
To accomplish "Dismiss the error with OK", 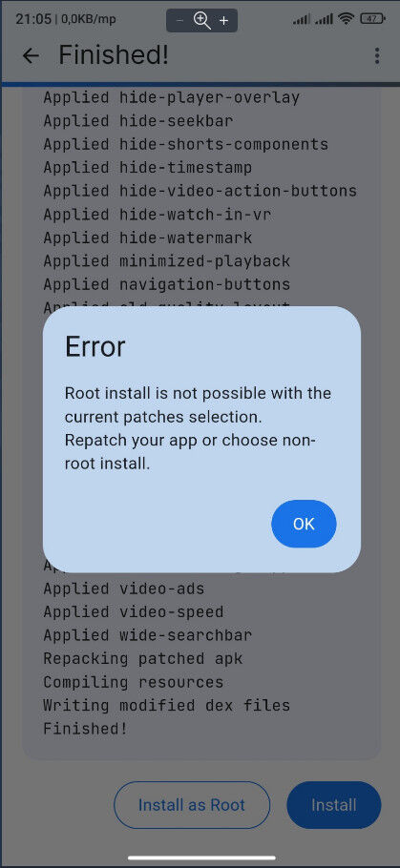I will (x=304, y=524).
